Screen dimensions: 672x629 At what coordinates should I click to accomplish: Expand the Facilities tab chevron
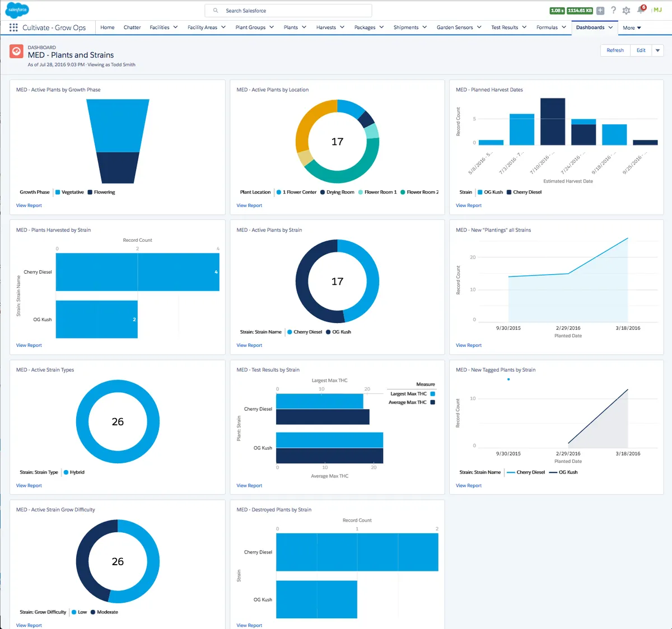[175, 27]
